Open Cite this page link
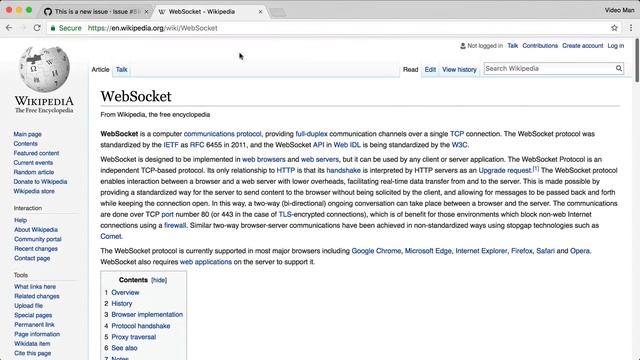 (33, 353)
